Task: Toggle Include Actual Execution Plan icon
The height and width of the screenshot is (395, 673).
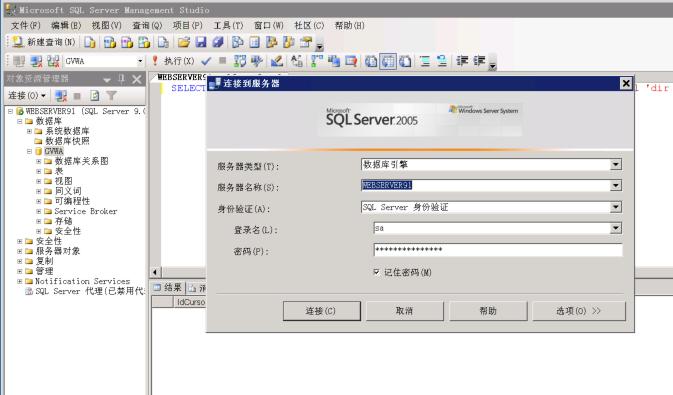Action: click(x=317, y=61)
